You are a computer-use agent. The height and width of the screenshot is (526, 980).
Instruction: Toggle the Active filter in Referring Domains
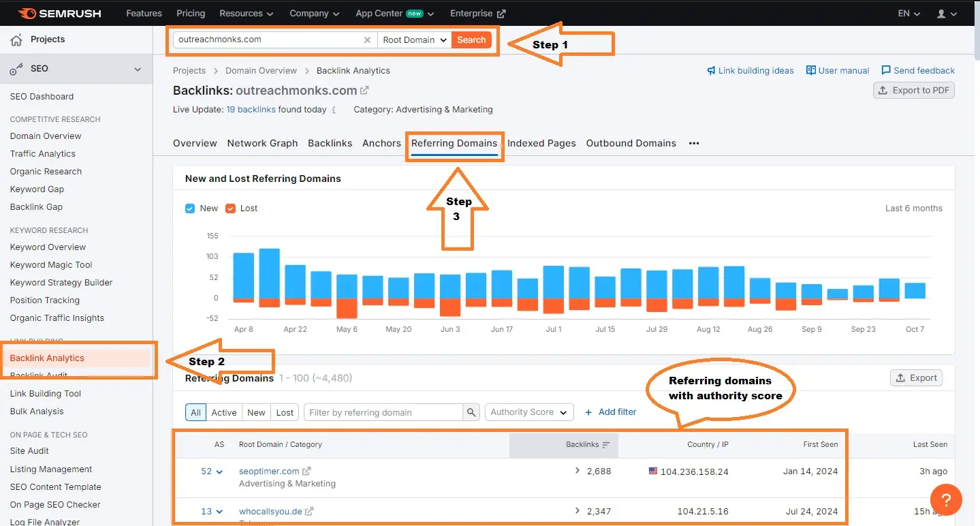(x=224, y=412)
